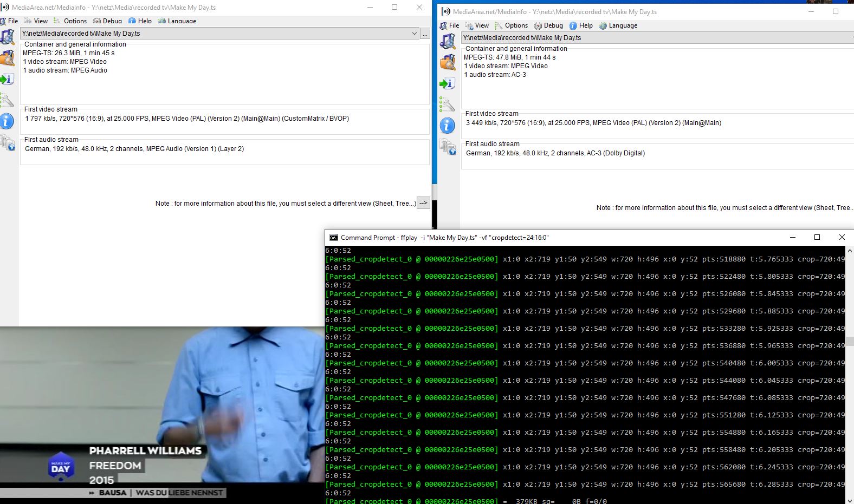Screen dimensions: 854x504
Task: Open Preferences wrench icon in the MPEG Audio window
Action: [x=7, y=100]
